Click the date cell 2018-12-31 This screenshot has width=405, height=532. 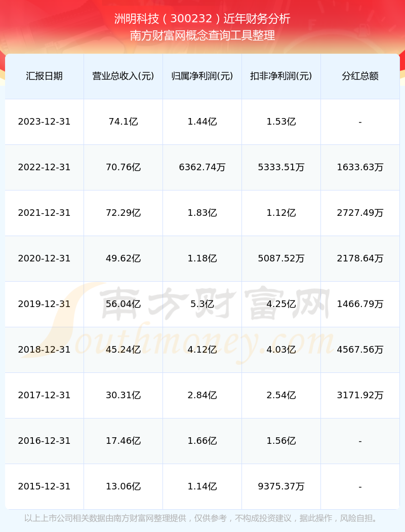pyautogui.click(x=45, y=350)
